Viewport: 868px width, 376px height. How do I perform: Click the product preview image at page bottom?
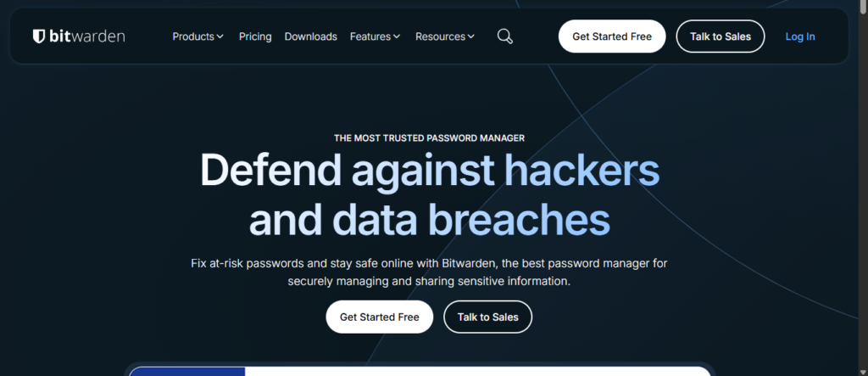pos(420,370)
